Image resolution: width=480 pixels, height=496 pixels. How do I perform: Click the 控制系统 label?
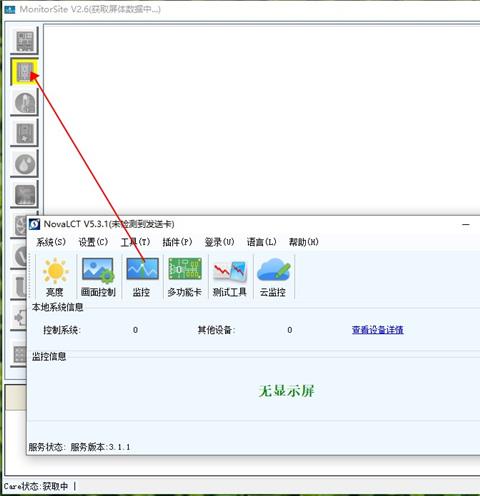coord(62,330)
